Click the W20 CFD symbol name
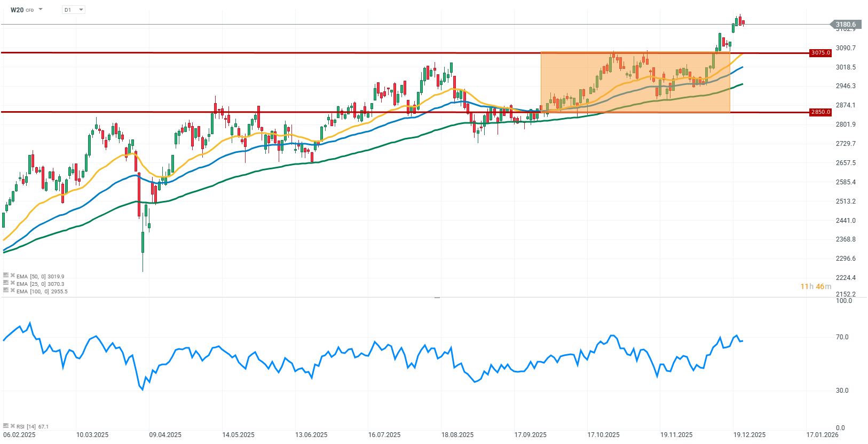 coord(22,10)
